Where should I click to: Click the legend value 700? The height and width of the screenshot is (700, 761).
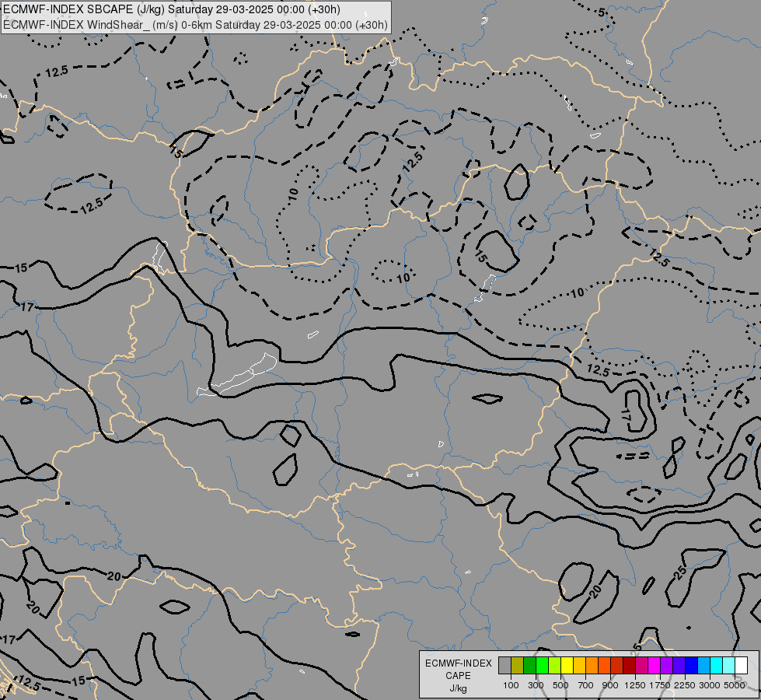pos(586,685)
